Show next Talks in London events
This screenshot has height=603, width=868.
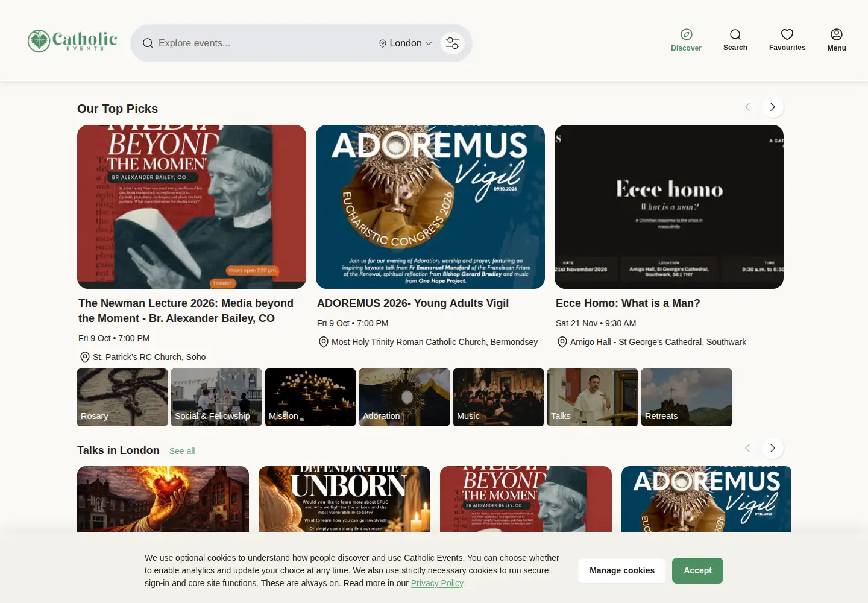pos(772,448)
